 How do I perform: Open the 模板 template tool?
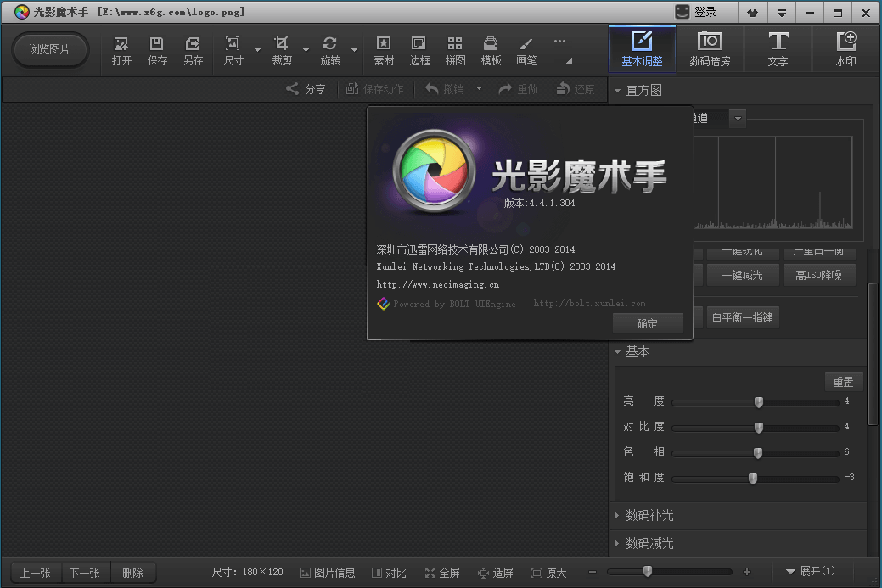pos(491,51)
